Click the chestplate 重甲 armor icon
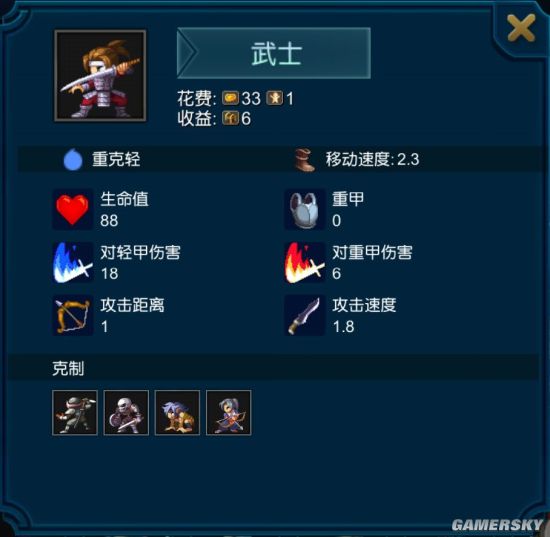This screenshot has width=550, height=537. (304, 209)
